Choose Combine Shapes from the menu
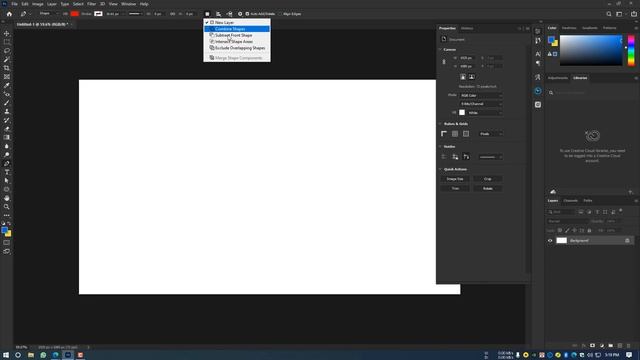This screenshot has width=640, height=360. coord(237,29)
